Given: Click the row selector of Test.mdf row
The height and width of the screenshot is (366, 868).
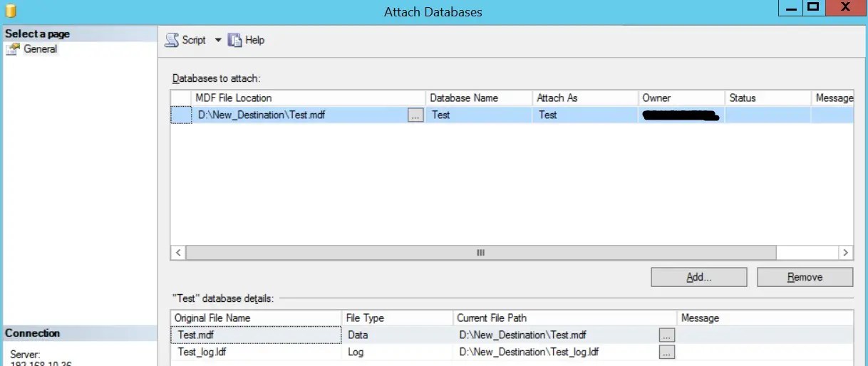Looking at the screenshot, I should 181,115.
